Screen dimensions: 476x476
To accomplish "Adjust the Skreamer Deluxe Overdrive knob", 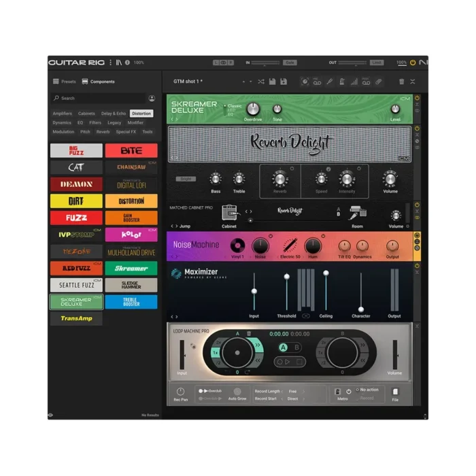I will (x=253, y=109).
